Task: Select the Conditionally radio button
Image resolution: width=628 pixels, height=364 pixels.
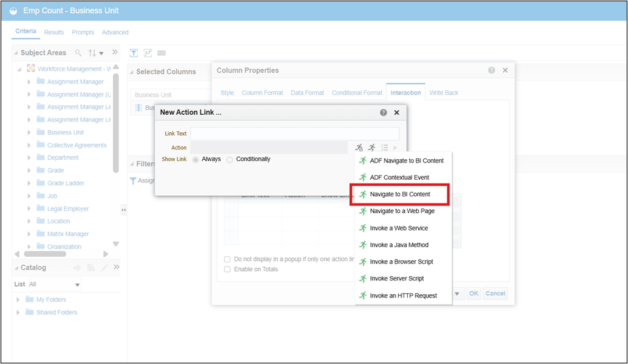Action: [230, 159]
